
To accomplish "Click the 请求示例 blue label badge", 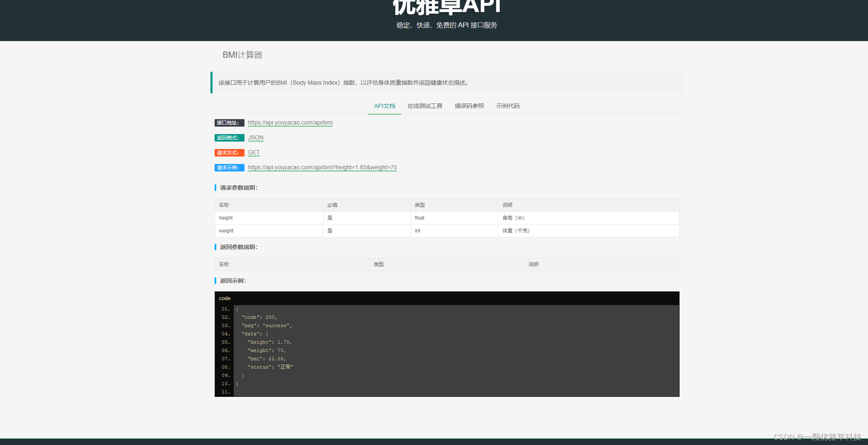I will point(229,168).
